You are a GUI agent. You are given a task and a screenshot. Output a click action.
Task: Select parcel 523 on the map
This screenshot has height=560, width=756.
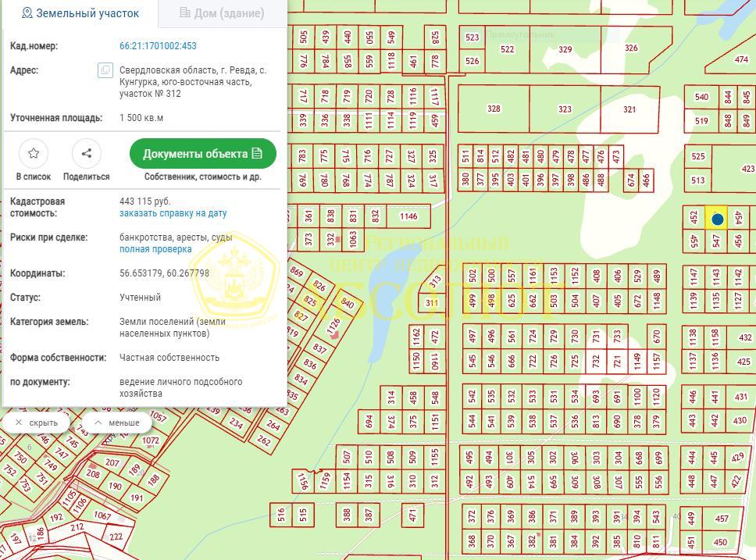[x=472, y=37]
